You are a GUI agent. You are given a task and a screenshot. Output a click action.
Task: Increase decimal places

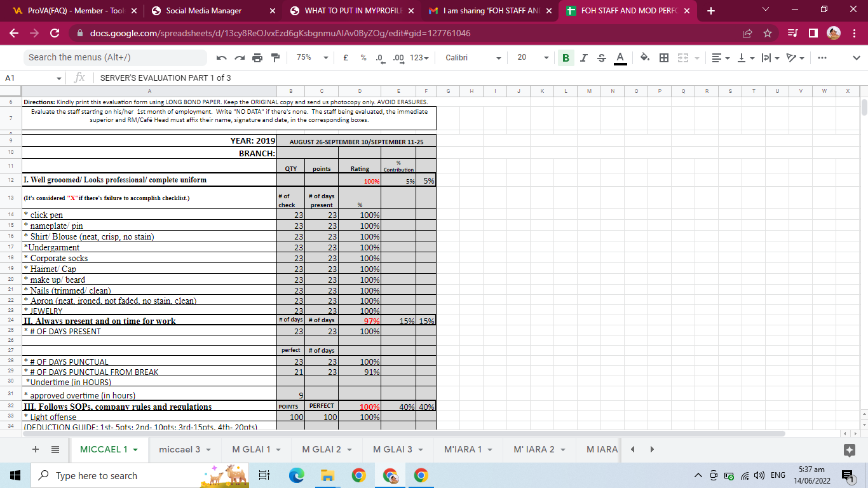click(398, 58)
